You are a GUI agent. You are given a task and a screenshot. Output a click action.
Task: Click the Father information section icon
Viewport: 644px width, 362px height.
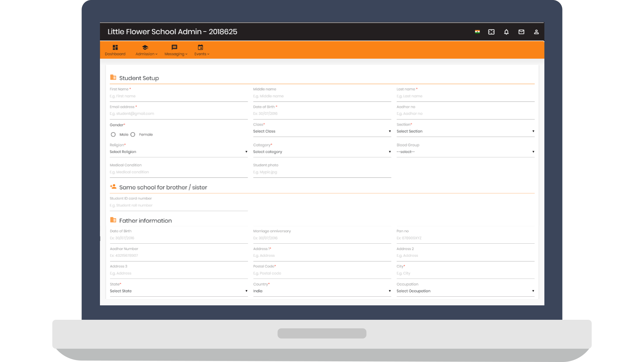[x=113, y=220]
